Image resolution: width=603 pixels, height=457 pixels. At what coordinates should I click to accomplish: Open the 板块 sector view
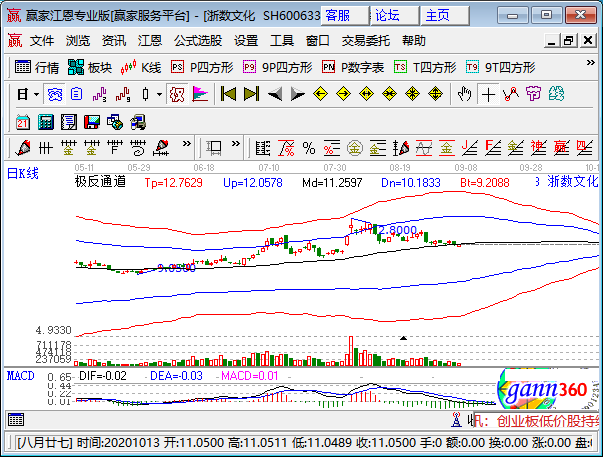pyautogui.click(x=90, y=67)
